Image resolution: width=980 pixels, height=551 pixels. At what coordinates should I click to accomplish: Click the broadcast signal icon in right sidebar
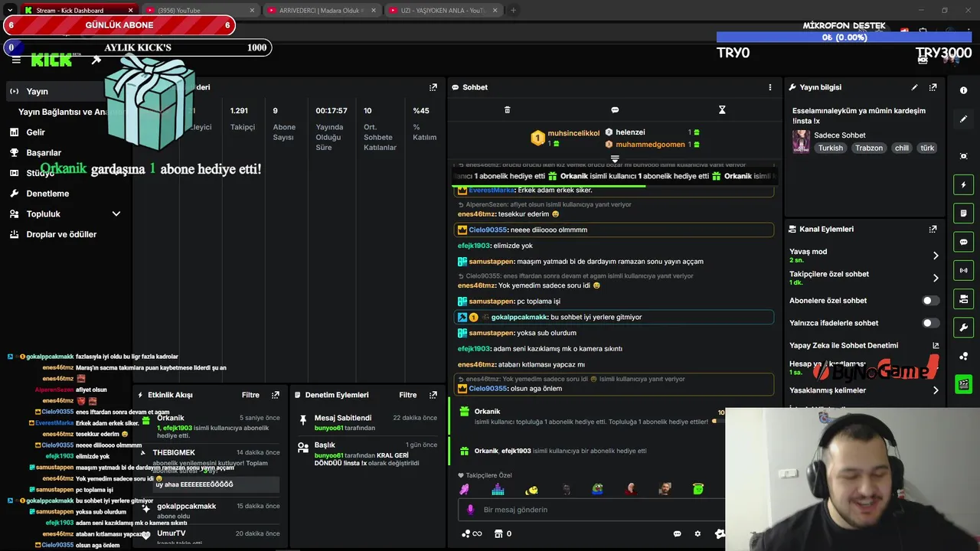tap(963, 270)
